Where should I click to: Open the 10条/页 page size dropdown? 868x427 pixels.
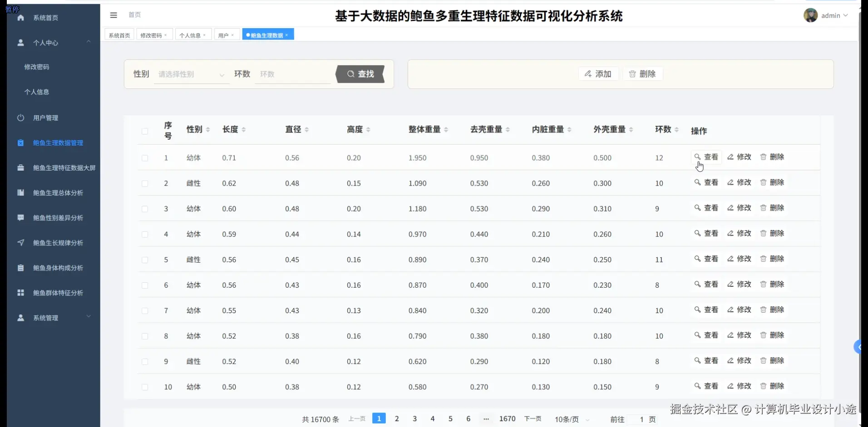572,419
